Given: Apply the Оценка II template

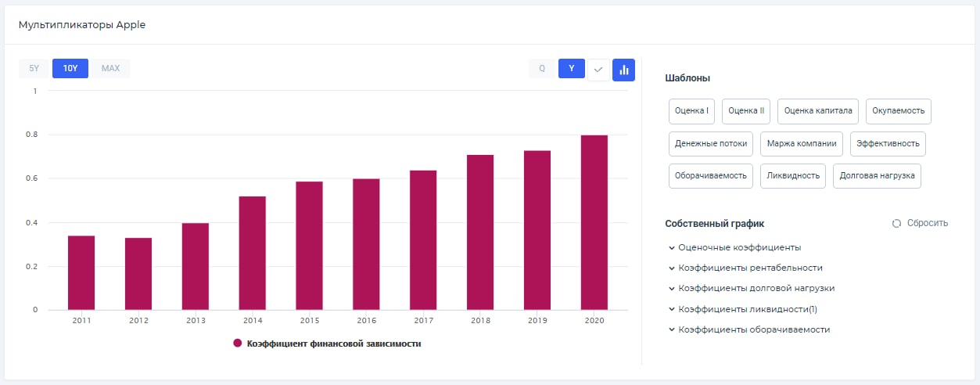Looking at the screenshot, I should [746, 110].
